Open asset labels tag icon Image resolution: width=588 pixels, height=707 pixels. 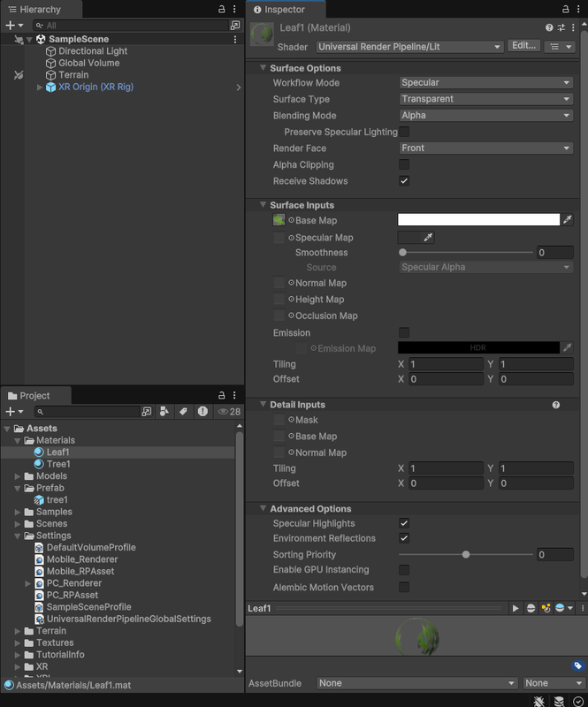(577, 665)
